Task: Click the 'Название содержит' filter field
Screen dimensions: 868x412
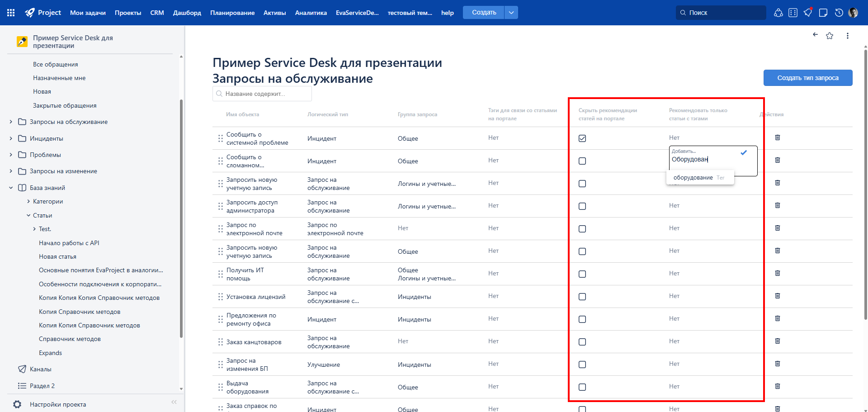Action: tap(262, 94)
